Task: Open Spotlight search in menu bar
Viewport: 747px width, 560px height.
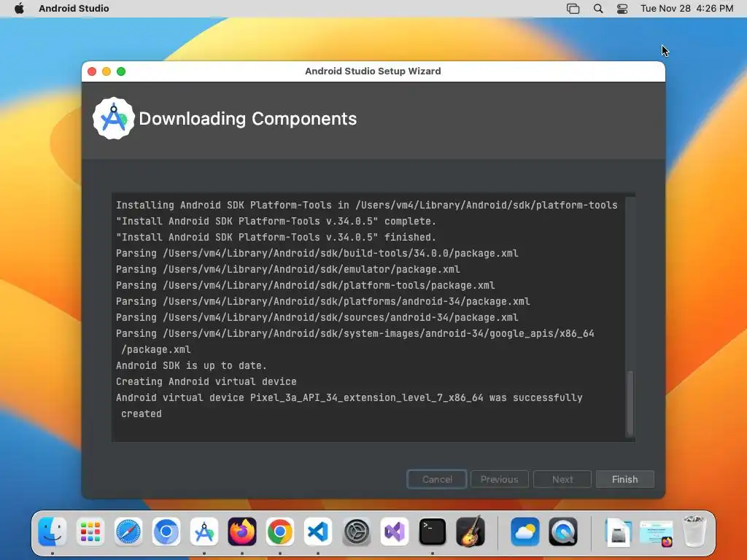Action: [598, 9]
